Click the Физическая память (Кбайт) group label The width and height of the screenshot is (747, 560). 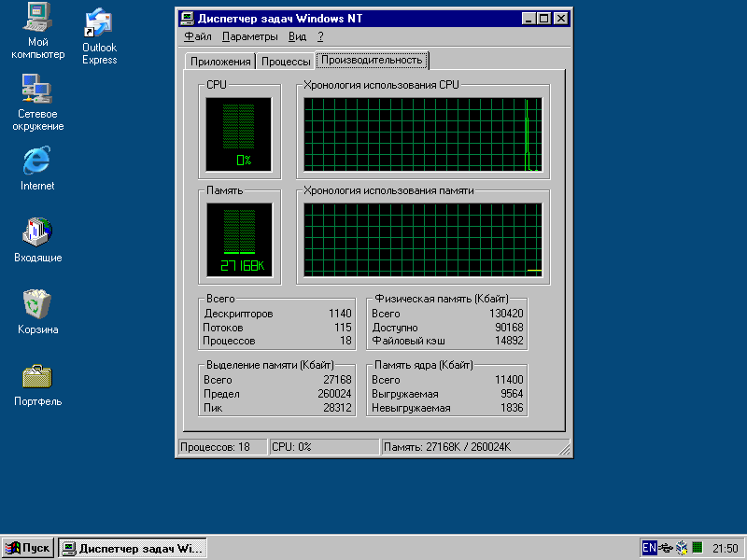pos(442,299)
